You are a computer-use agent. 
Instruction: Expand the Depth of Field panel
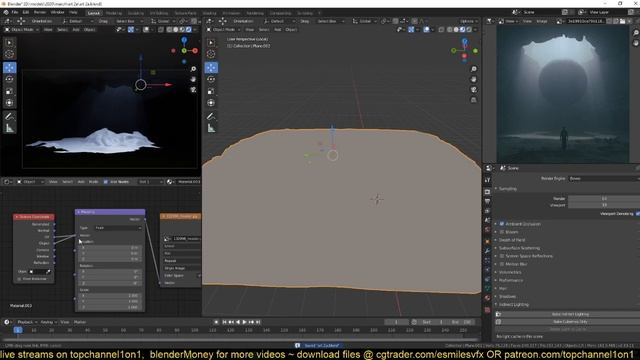(x=512, y=240)
